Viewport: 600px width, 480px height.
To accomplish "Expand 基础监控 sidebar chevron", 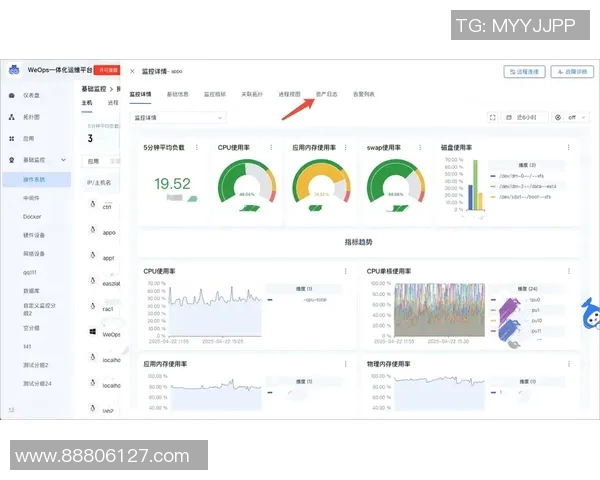I will tap(64, 160).
